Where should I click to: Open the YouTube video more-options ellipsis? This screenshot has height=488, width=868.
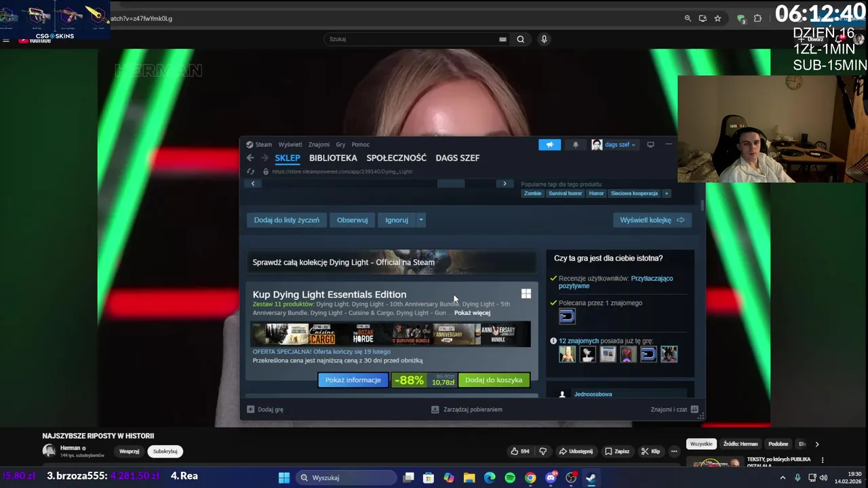tap(674, 451)
